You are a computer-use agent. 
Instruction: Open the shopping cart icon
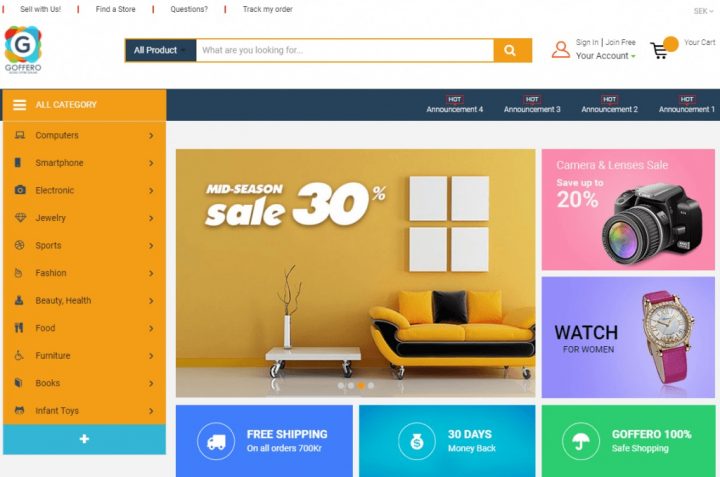point(659,51)
